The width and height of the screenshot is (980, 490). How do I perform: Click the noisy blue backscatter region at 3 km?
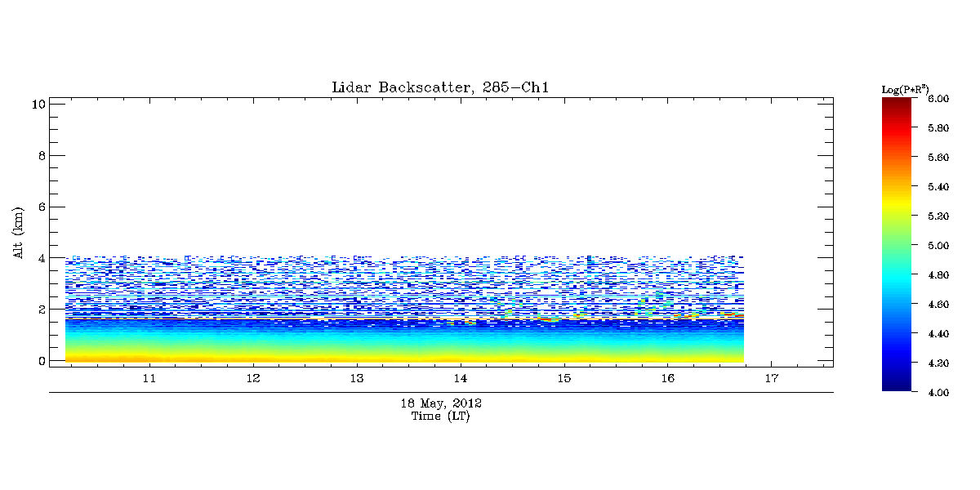pyautogui.click(x=404, y=283)
